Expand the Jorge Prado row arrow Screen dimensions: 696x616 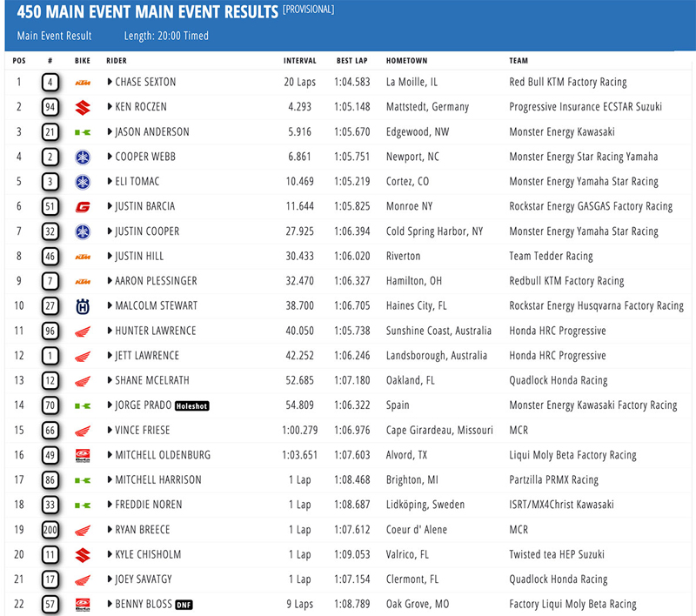click(110, 405)
